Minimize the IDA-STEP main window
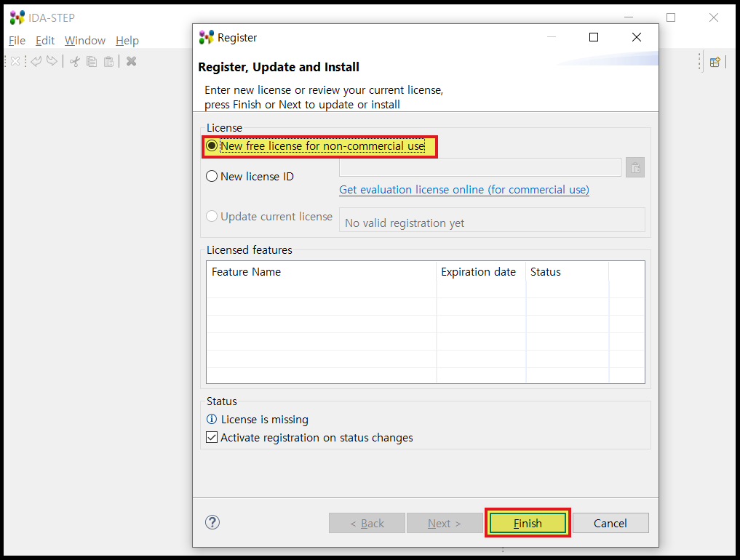 628,17
